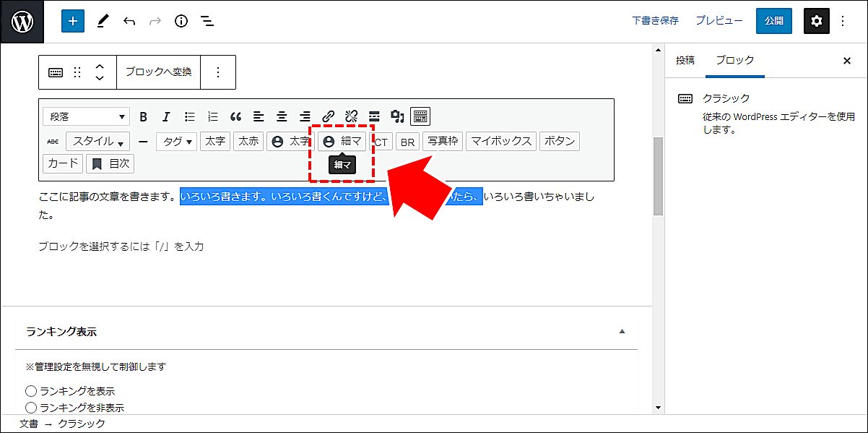Switch to the 投稿 sidebar tab
The height and width of the screenshot is (433, 868).
pos(685,61)
